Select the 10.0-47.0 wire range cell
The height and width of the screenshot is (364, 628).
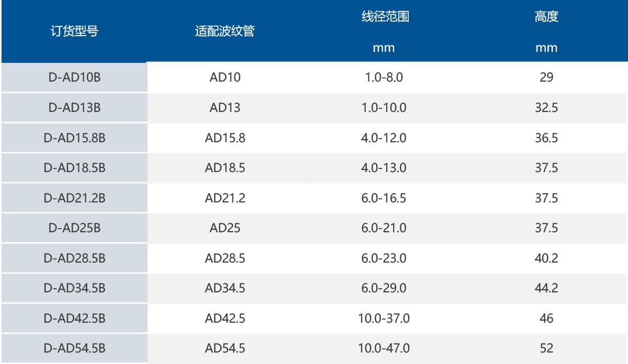coord(384,348)
